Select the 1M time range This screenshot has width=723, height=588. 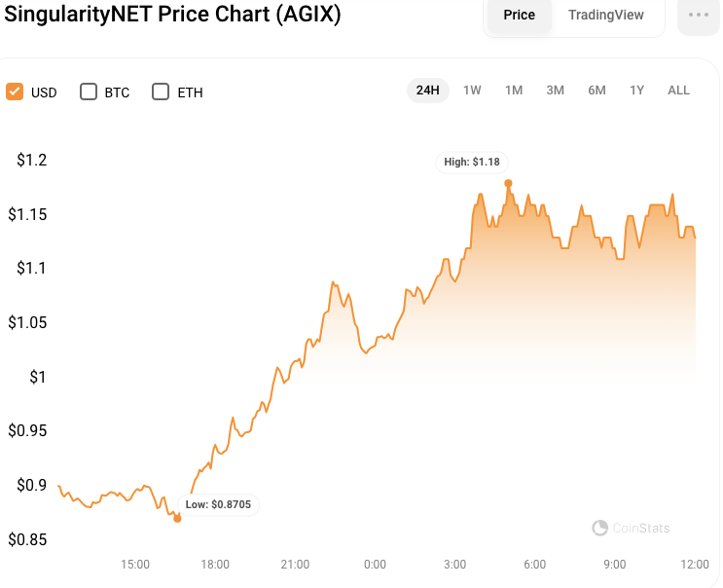click(514, 91)
